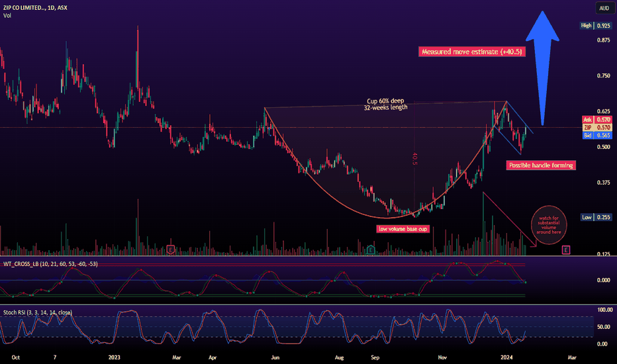Click the 0.375 price axis value
Image resolution: width=617 pixels, height=364 pixels.
click(603, 183)
